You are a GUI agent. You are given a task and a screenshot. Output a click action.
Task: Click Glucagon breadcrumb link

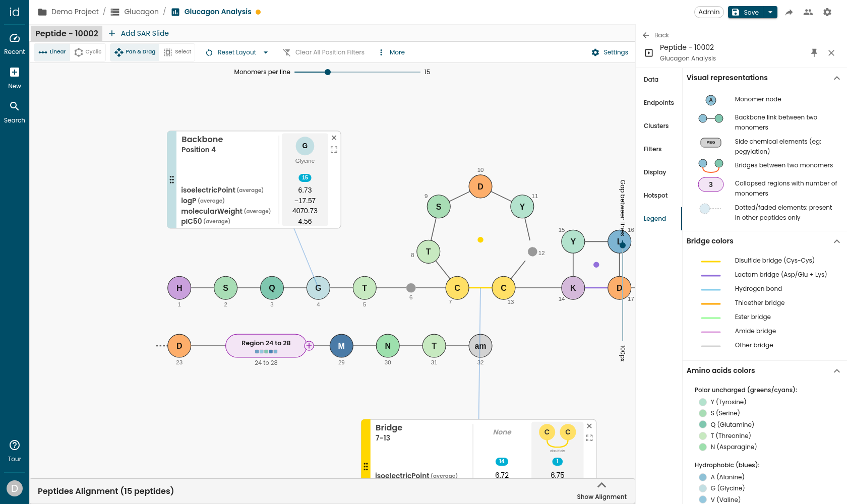141,12
